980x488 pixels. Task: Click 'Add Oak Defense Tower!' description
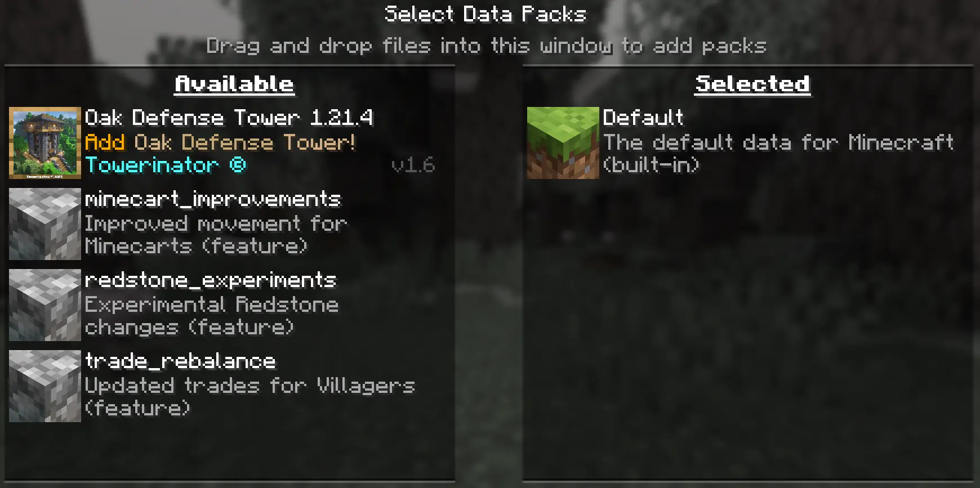(220, 142)
